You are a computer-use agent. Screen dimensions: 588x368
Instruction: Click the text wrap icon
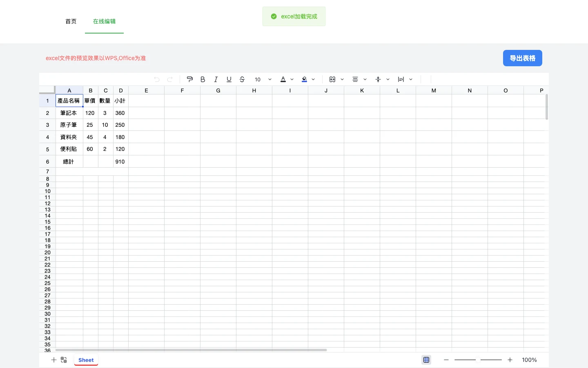(401, 79)
